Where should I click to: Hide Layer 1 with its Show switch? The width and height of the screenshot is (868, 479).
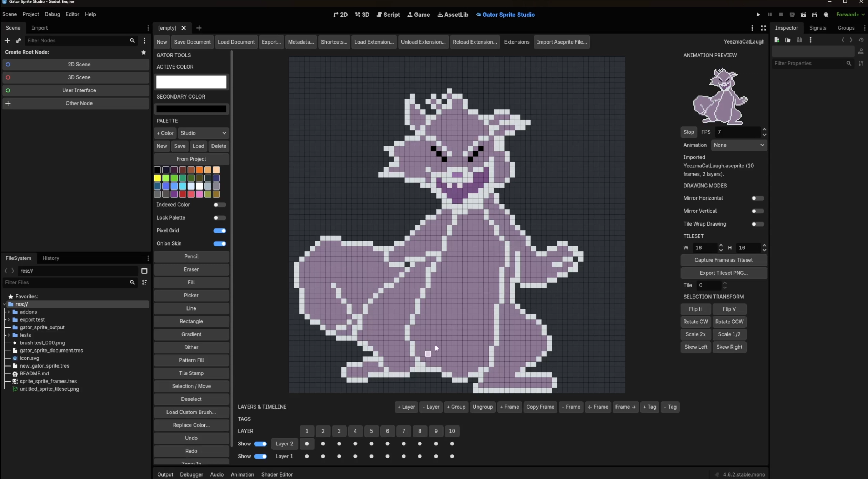[x=260, y=457]
